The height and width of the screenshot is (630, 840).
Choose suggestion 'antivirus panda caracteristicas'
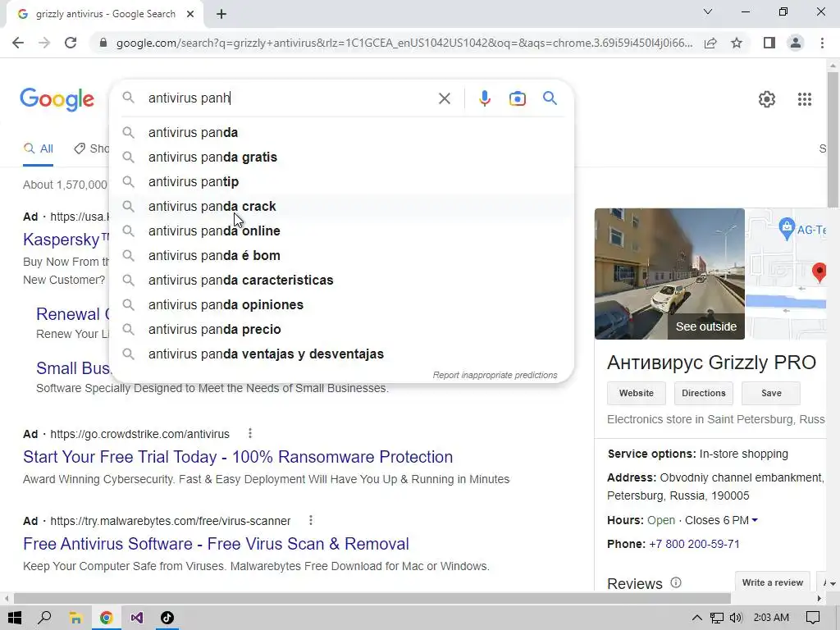click(341, 281)
